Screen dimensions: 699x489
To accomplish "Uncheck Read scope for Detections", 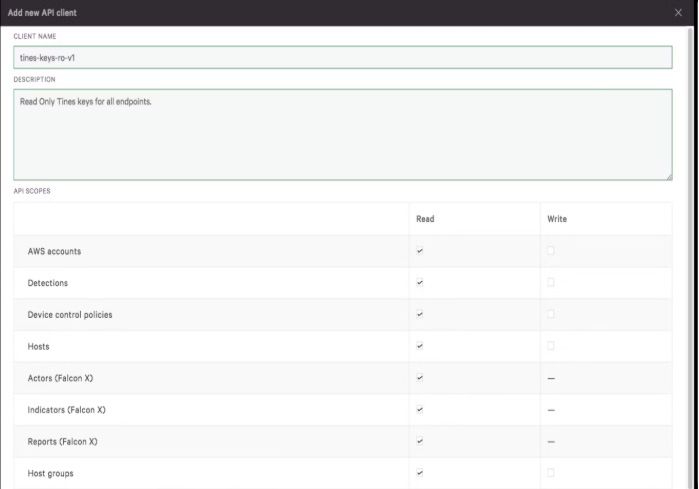I will (420, 283).
